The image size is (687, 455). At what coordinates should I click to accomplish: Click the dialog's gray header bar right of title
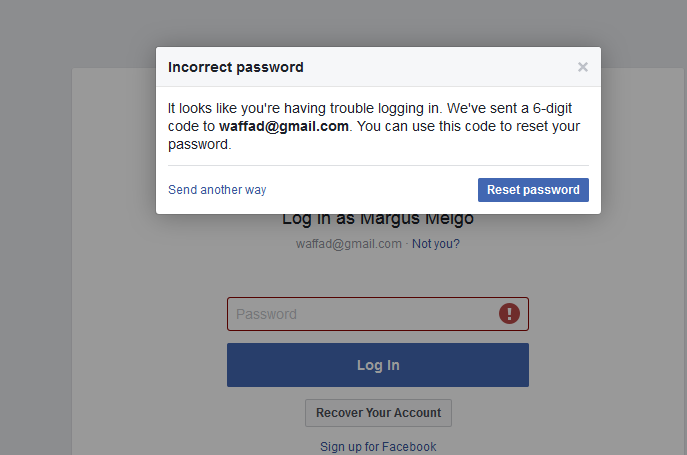click(x=440, y=68)
